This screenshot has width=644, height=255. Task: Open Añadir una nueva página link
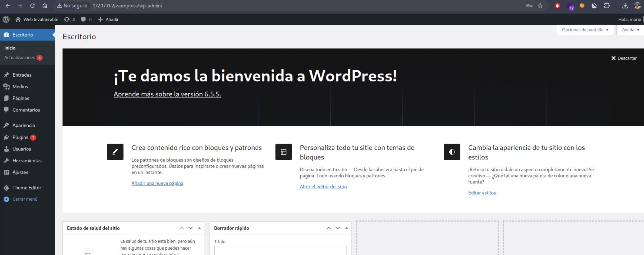pyautogui.click(x=157, y=183)
